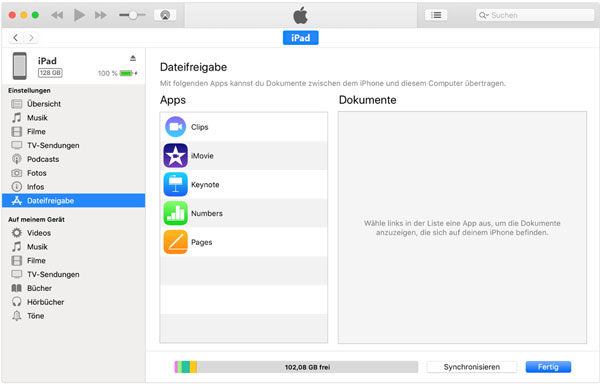Select the blue iPad device tab

(x=300, y=37)
